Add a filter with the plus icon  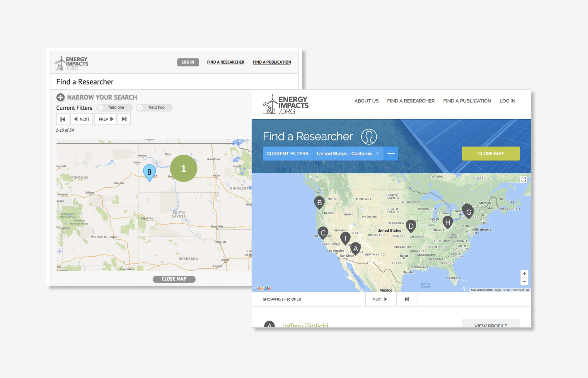click(391, 154)
